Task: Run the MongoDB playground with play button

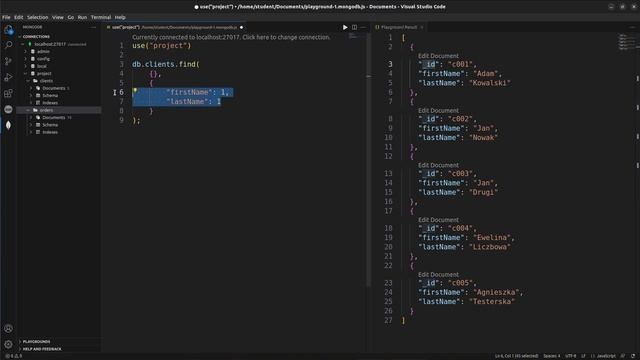Action: pos(345,27)
